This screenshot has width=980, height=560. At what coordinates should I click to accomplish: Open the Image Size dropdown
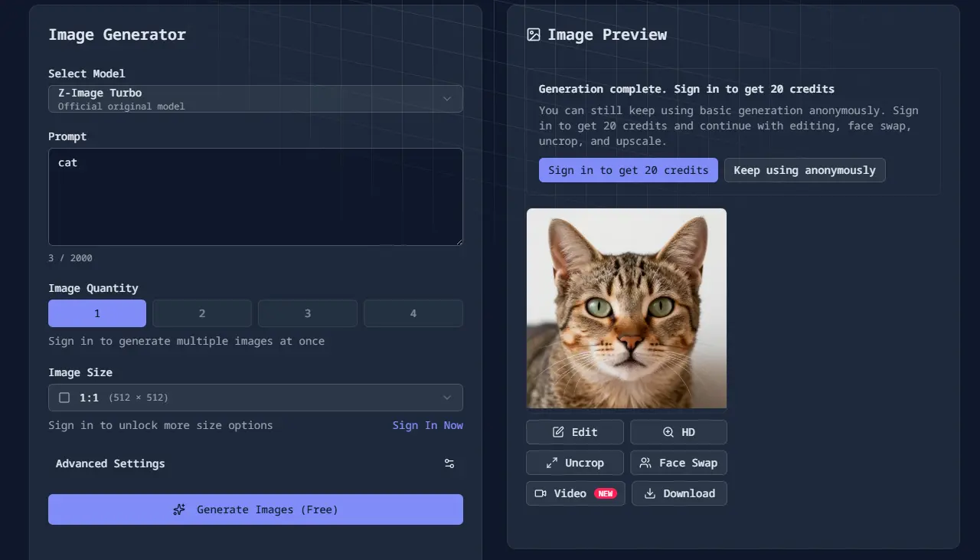(x=256, y=398)
